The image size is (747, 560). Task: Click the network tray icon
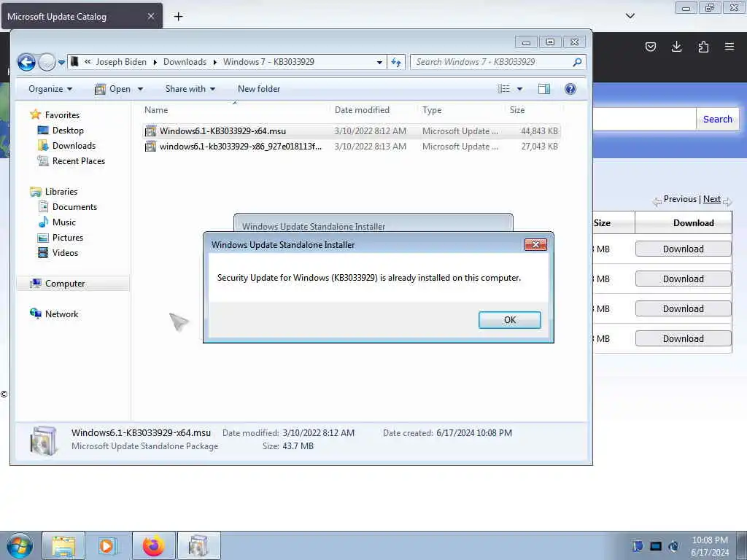656,546
